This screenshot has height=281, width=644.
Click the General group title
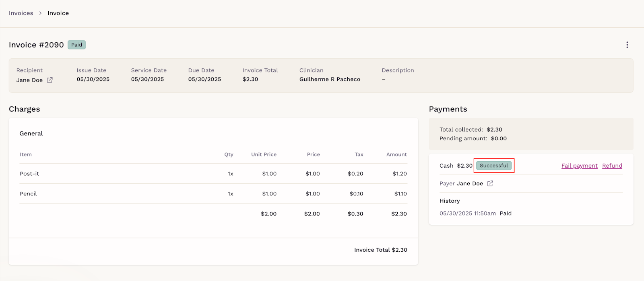pos(31,133)
